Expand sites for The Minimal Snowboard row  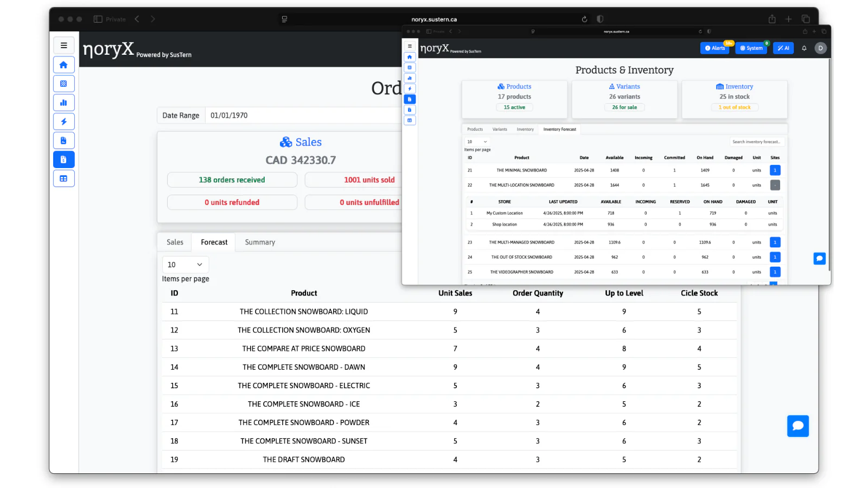pyautogui.click(x=775, y=170)
